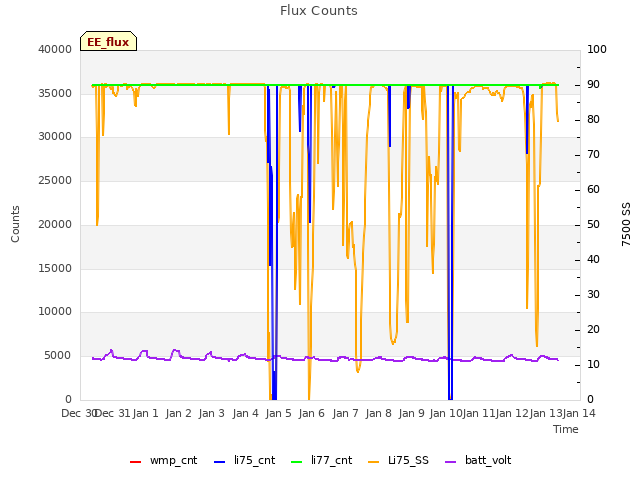Click the 40000 left axis tick label
640x480 pixels.
pyautogui.click(x=55, y=49)
